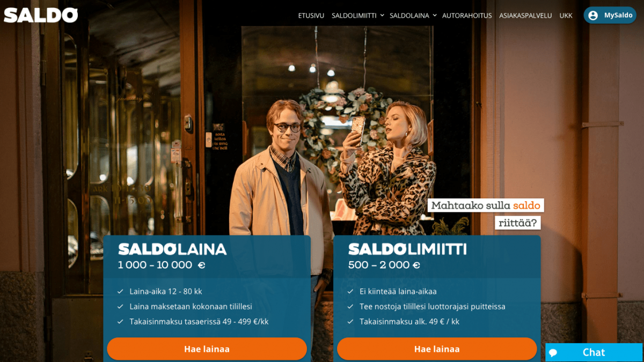The width and height of the screenshot is (644, 362).
Task: Click the Saldolaina card logo heading
Action: click(x=172, y=249)
